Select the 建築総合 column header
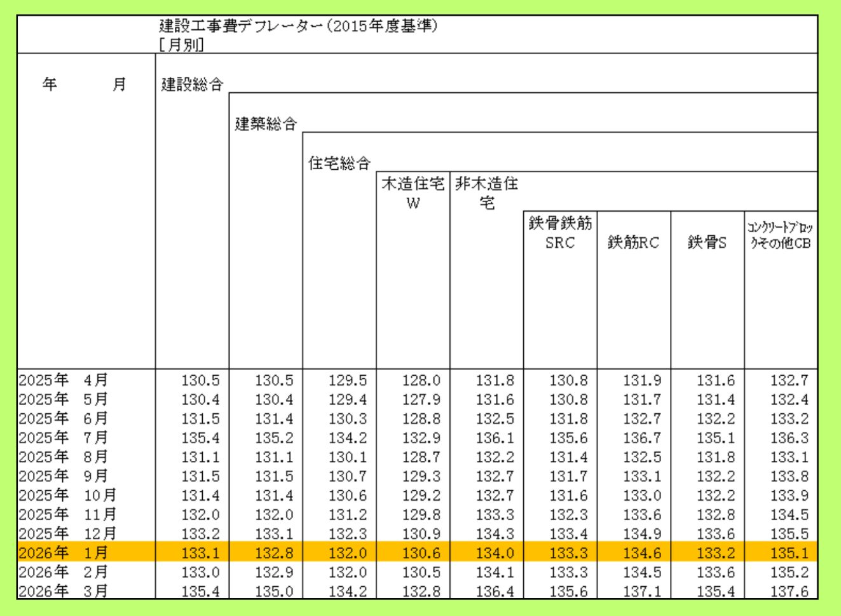This screenshot has height=616, width=841. tap(266, 123)
